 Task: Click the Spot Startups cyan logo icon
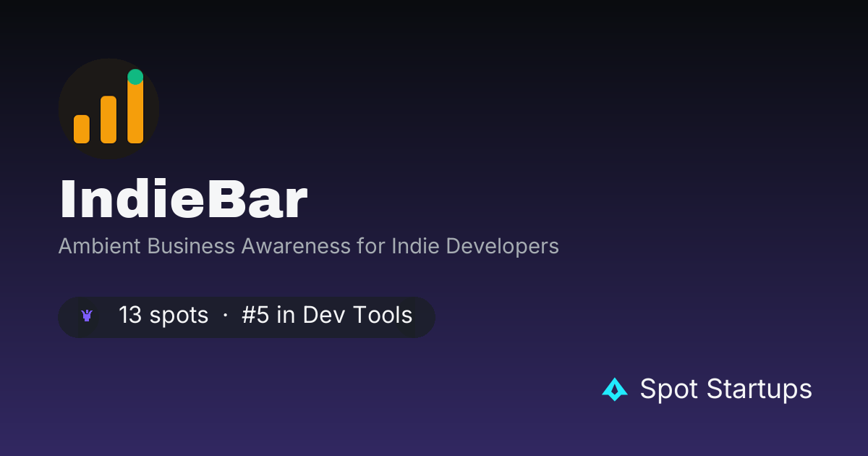tap(615, 389)
